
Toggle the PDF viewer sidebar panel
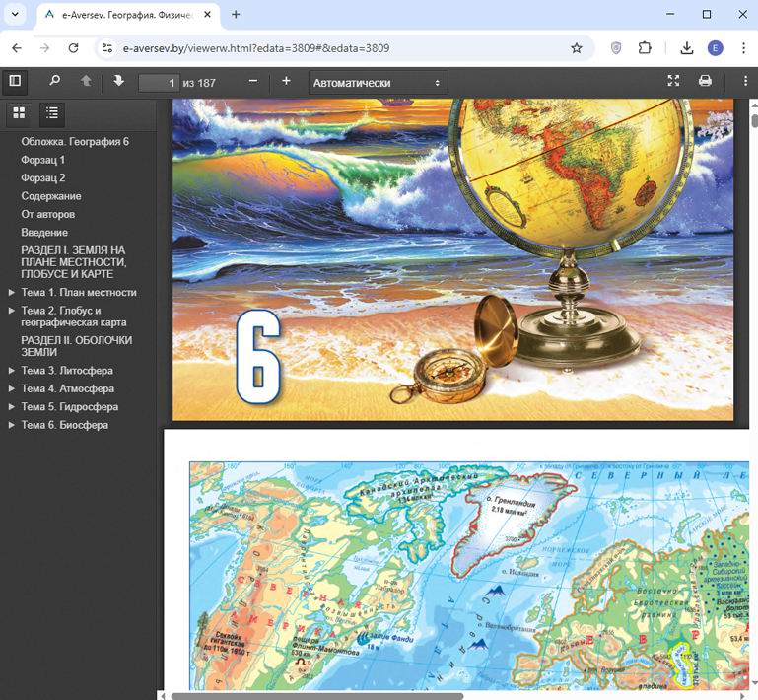tap(15, 81)
